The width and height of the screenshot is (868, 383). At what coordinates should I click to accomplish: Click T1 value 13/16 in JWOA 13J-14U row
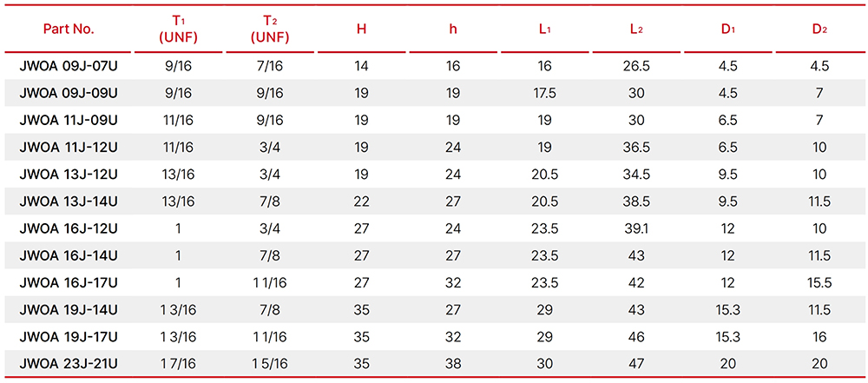coord(178,201)
